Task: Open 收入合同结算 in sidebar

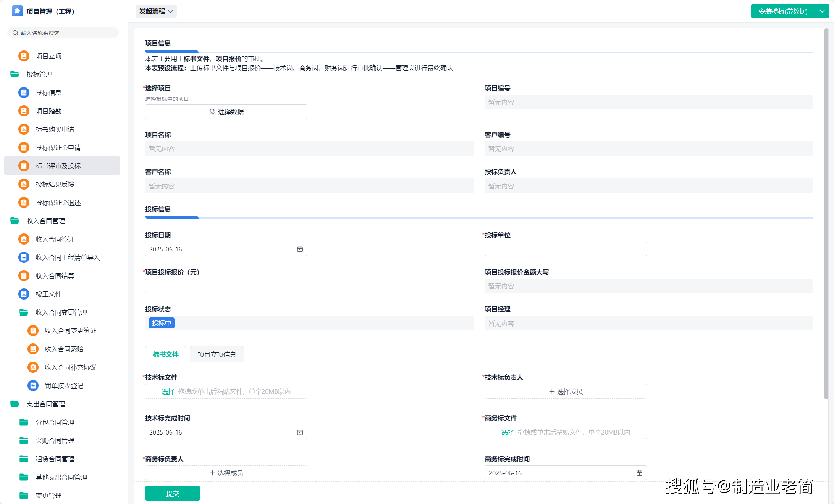Action: pyautogui.click(x=62, y=276)
